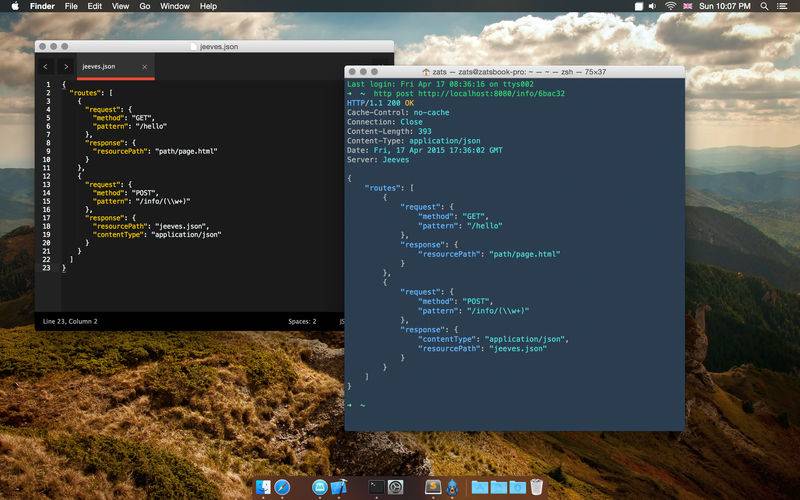Click the "routes" key in the editor

pos(87,93)
